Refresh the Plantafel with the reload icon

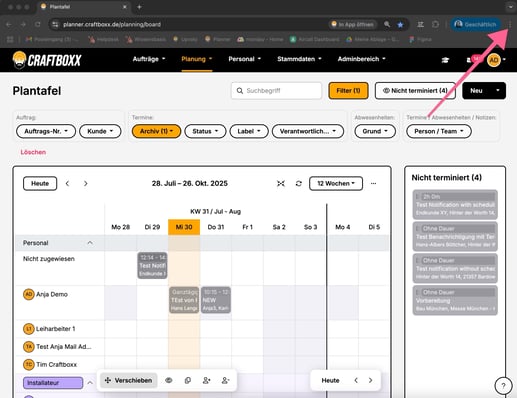(x=299, y=184)
